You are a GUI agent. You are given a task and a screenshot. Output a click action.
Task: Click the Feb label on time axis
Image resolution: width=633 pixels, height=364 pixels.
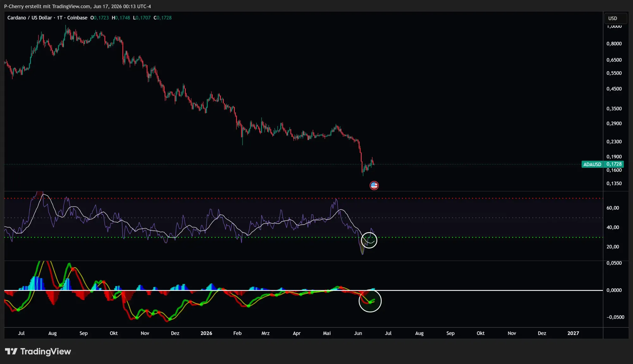click(x=237, y=333)
